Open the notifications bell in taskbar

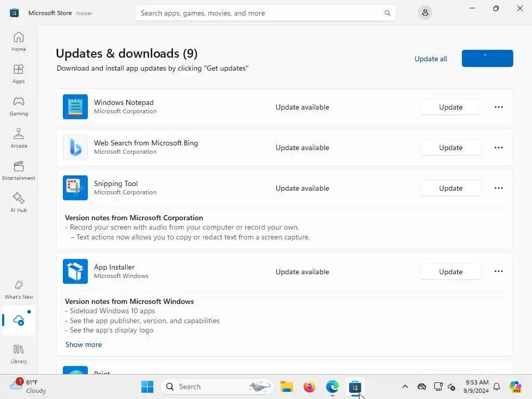(496, 387)
